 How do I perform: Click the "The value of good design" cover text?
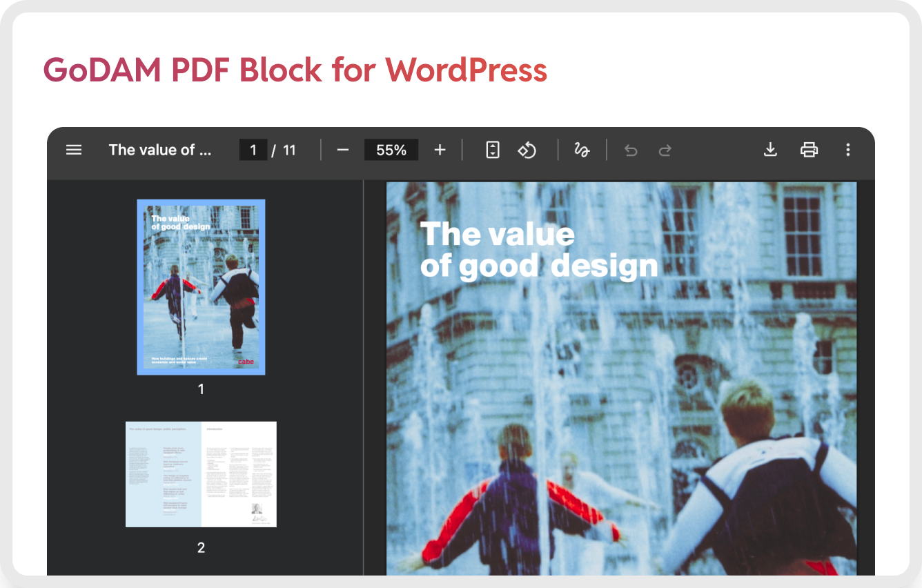pos(538,250)
